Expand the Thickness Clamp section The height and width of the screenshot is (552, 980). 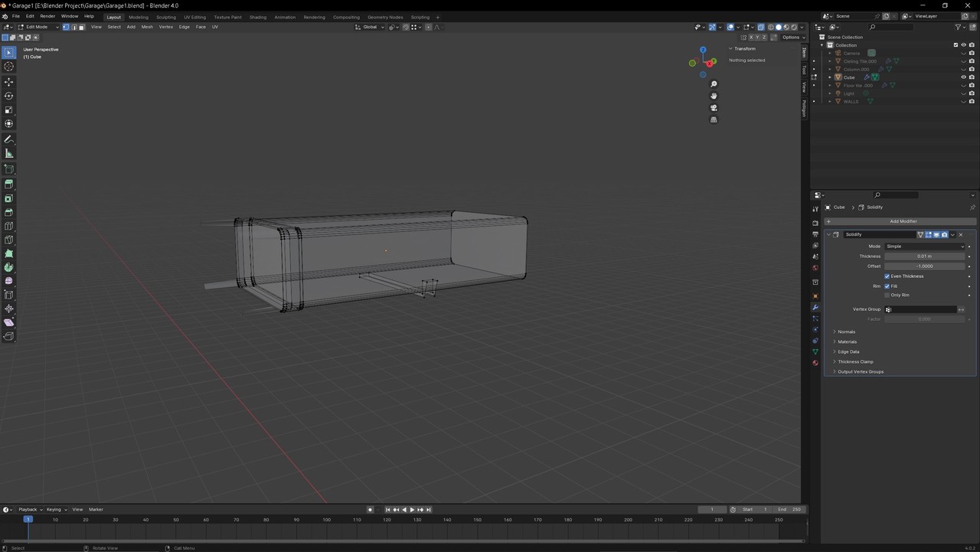coord(854,362)
